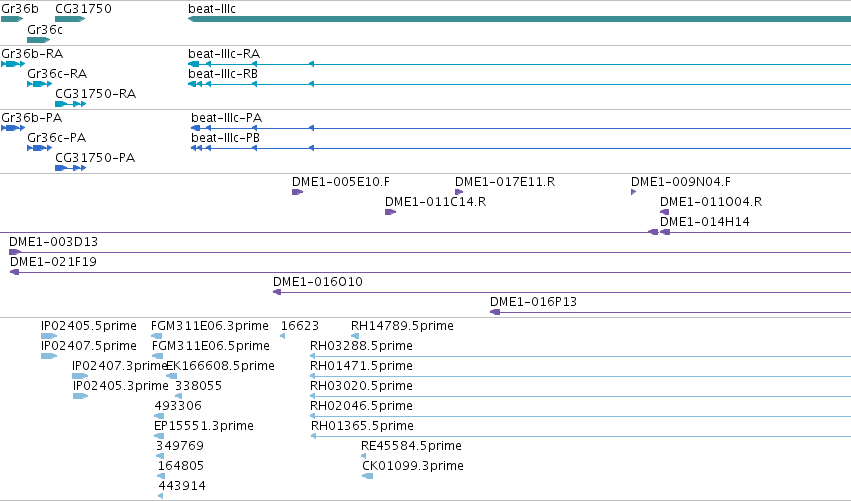Viewport: 851px width, 501px height.
Task: Select the DME1-009N04.F clone end marker
Action: (x=633, y=192)
